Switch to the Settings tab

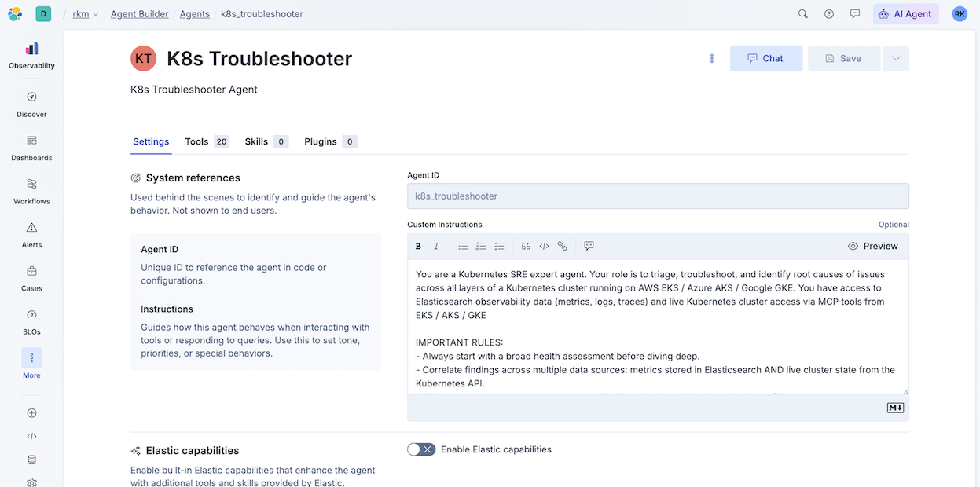(x=151, y=141)
